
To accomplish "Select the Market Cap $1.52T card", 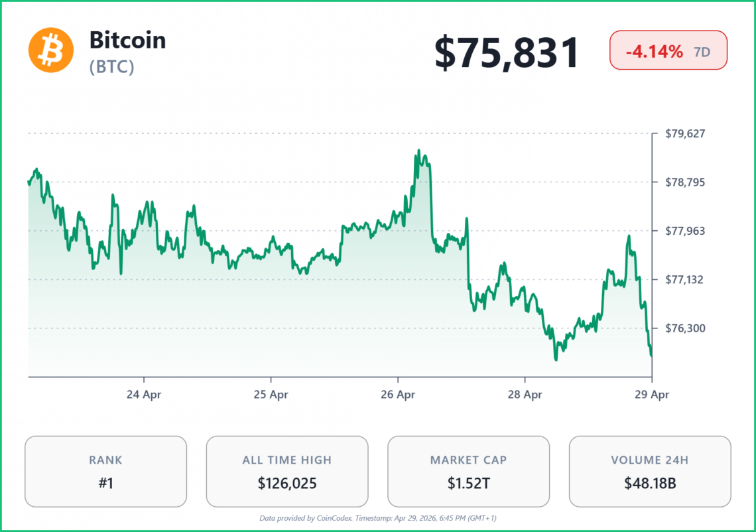I will pos(468,471).
